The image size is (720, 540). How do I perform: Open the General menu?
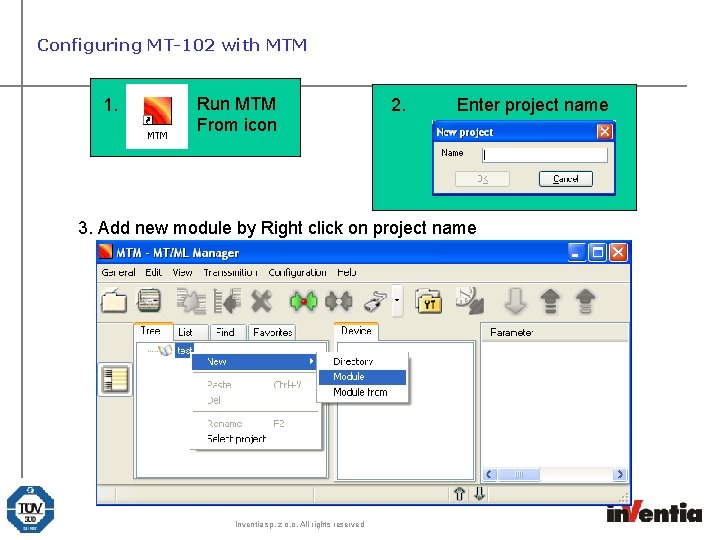pyautogui.click(x=118, y=272)
